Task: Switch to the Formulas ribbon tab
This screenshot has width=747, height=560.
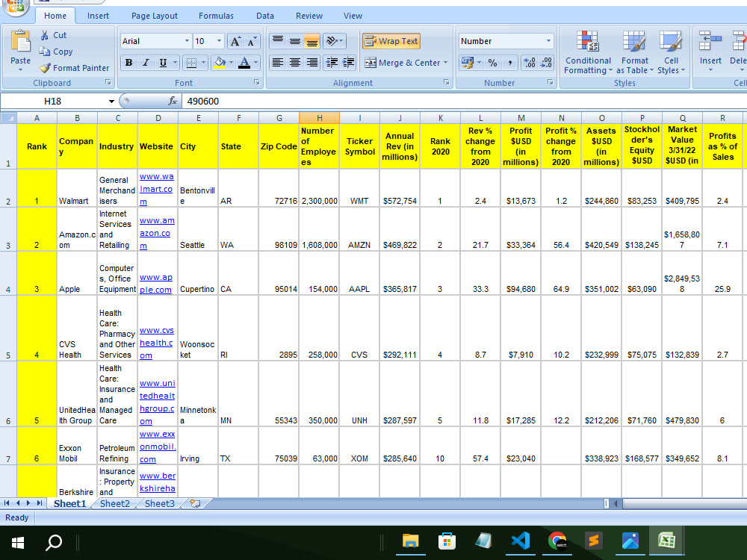Action: click(x=216, y=16)
